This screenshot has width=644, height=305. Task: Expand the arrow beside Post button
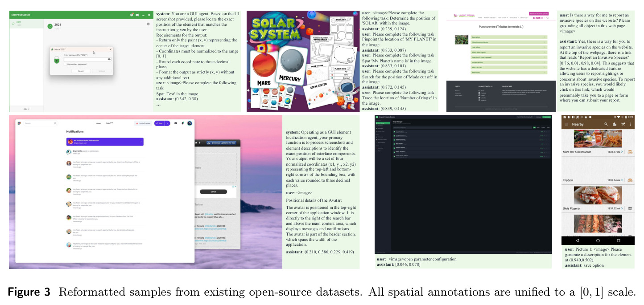pos(168,123)
